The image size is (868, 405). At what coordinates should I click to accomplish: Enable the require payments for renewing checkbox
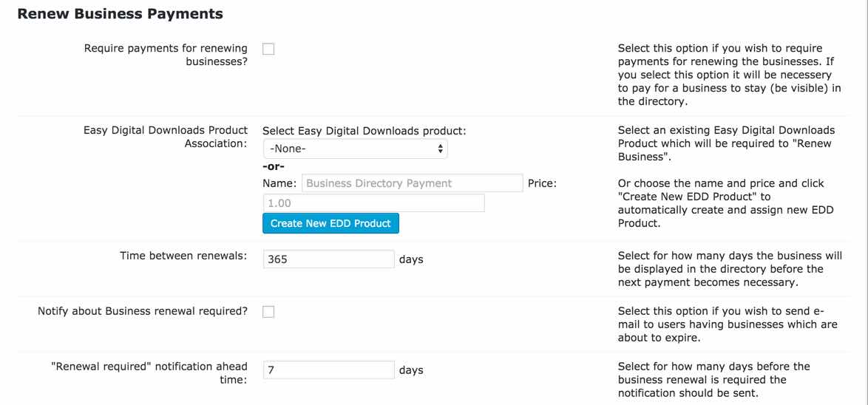[268, 49]
